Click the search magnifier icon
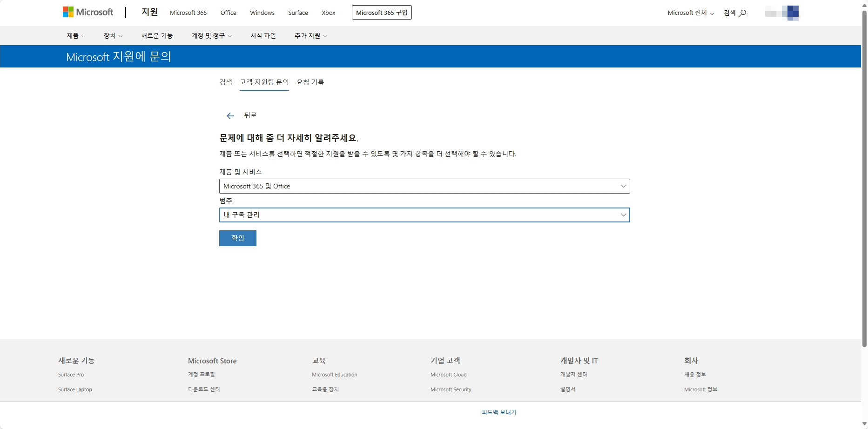This screenshot has width=868, height=429. pyautogui.click(x=742, y=13)
